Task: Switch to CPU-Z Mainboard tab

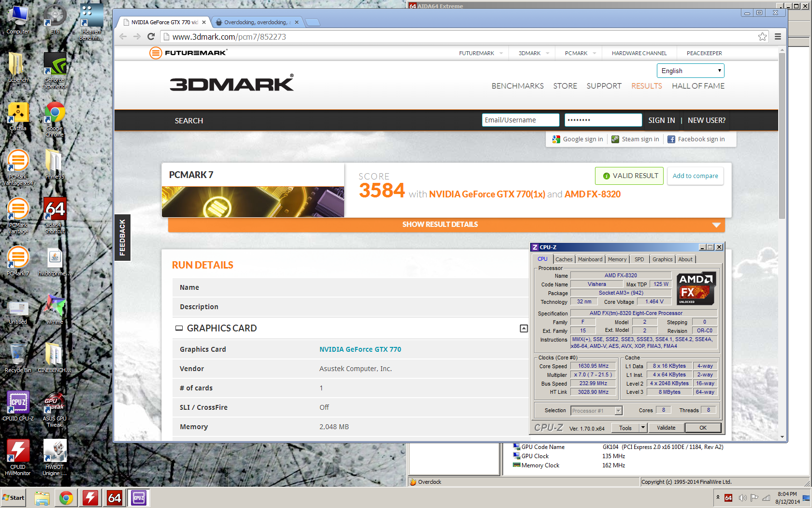Action: [590, 259]
